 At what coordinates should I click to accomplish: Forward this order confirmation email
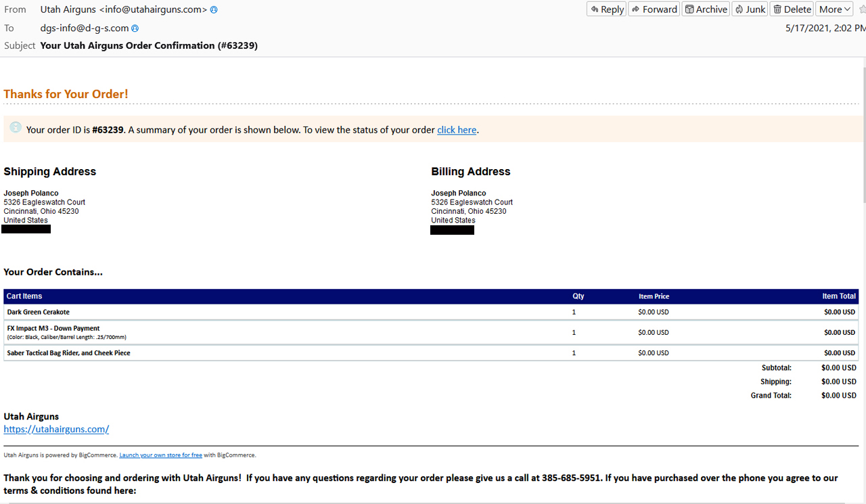click(654, 9)
